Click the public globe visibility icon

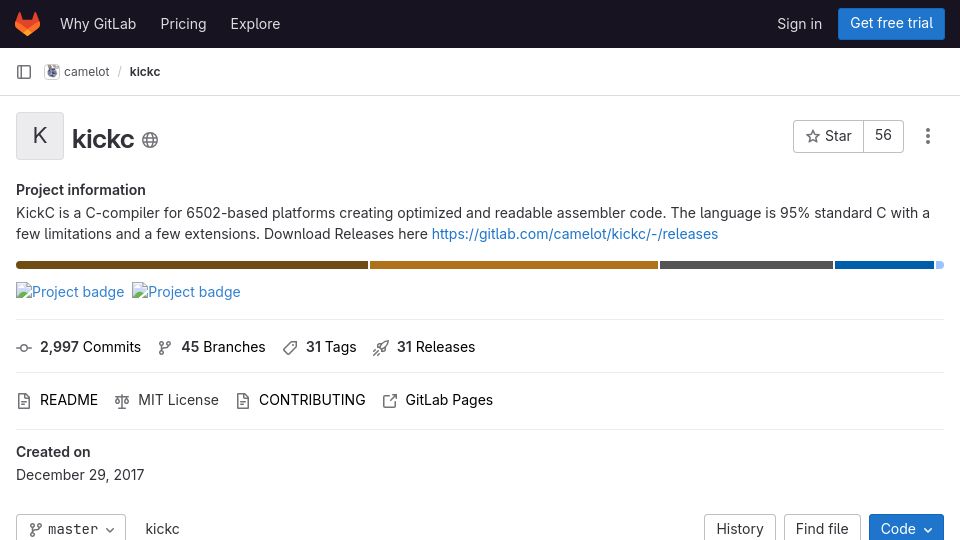[150, 140]
